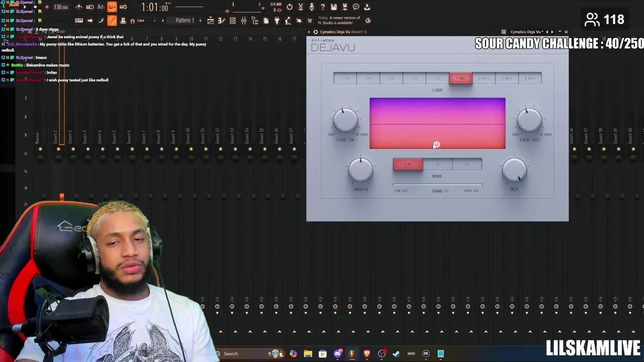Screen dimensions: 644x362
Task: Click the save-new-version render icon
Action: coord(345,7)
